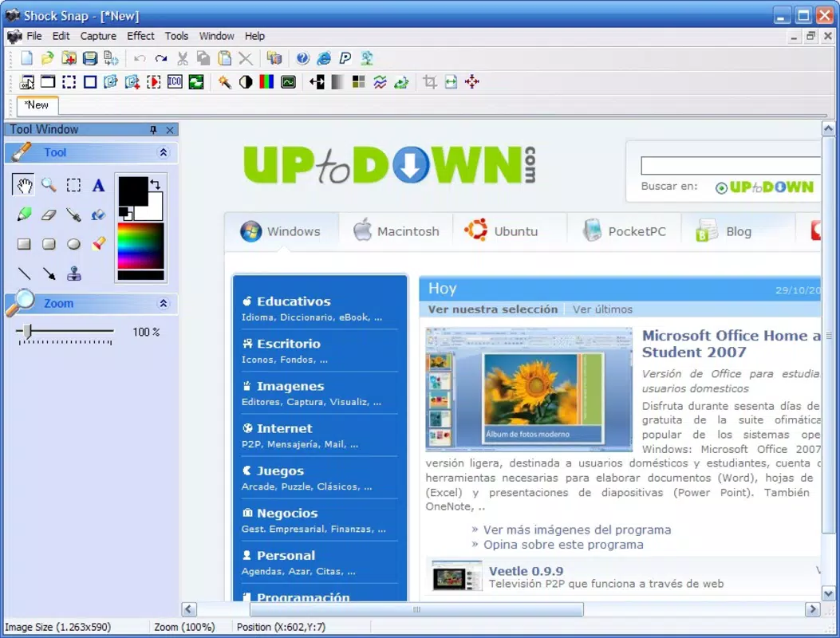Select the Stamp tool
Image resolution: width=840 pixels, height=638 pixels.
[73, 274]
